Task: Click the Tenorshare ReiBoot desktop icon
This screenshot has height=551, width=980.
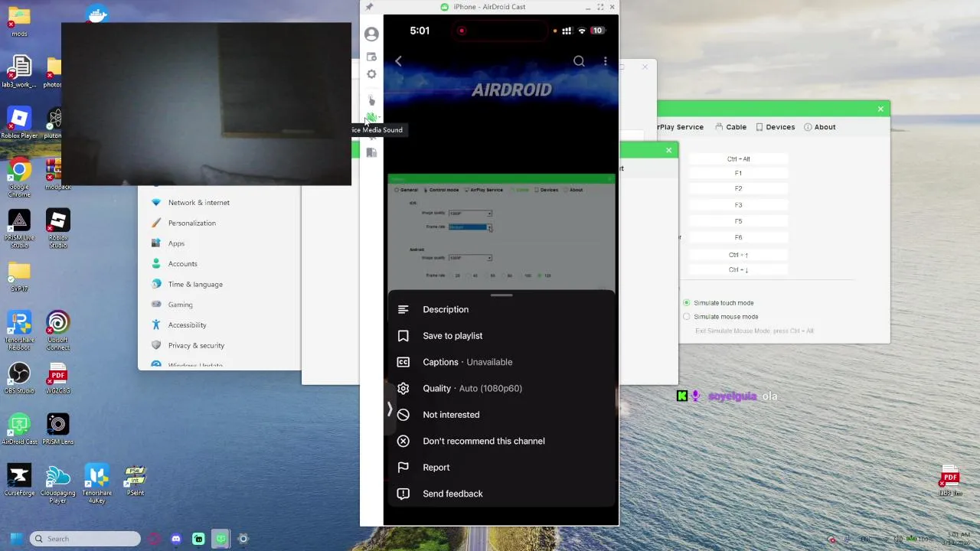Action: click(19, 331)
